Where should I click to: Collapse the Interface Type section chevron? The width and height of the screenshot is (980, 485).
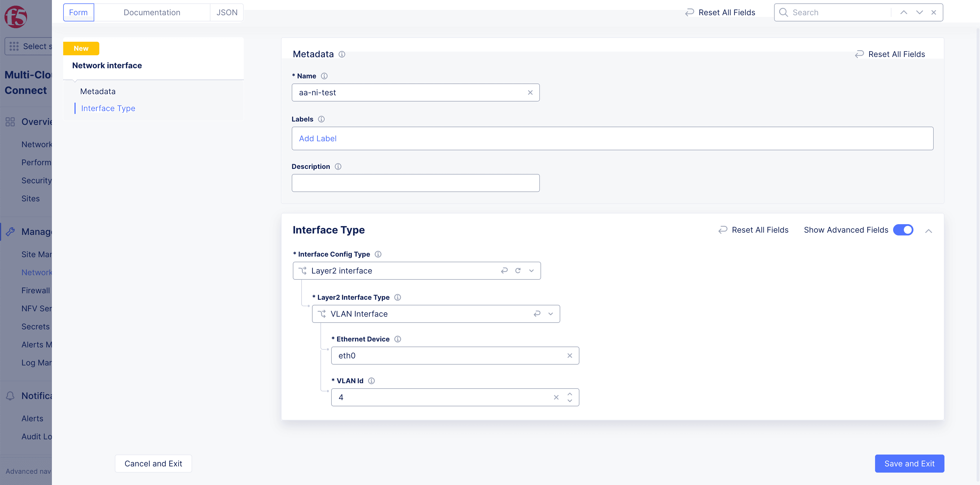point(928,231)
